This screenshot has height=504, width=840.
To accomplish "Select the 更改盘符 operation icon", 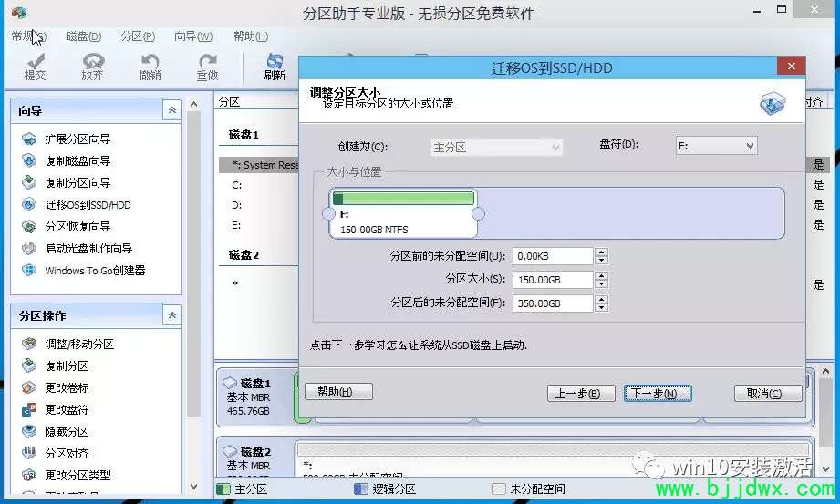I will (29, 410).
